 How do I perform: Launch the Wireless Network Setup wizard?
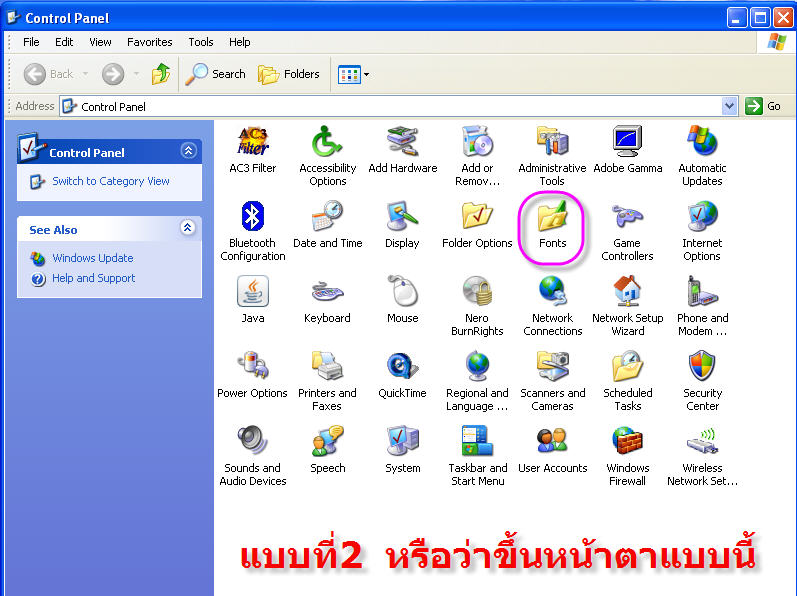tap(702, 456)
